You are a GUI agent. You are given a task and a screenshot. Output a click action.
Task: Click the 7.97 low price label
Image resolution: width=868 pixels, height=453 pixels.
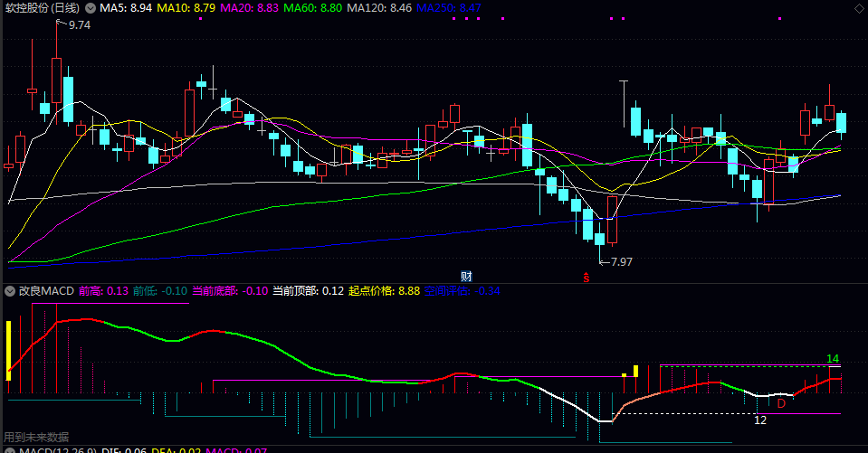pyautogui.click(x=621, y=261)
